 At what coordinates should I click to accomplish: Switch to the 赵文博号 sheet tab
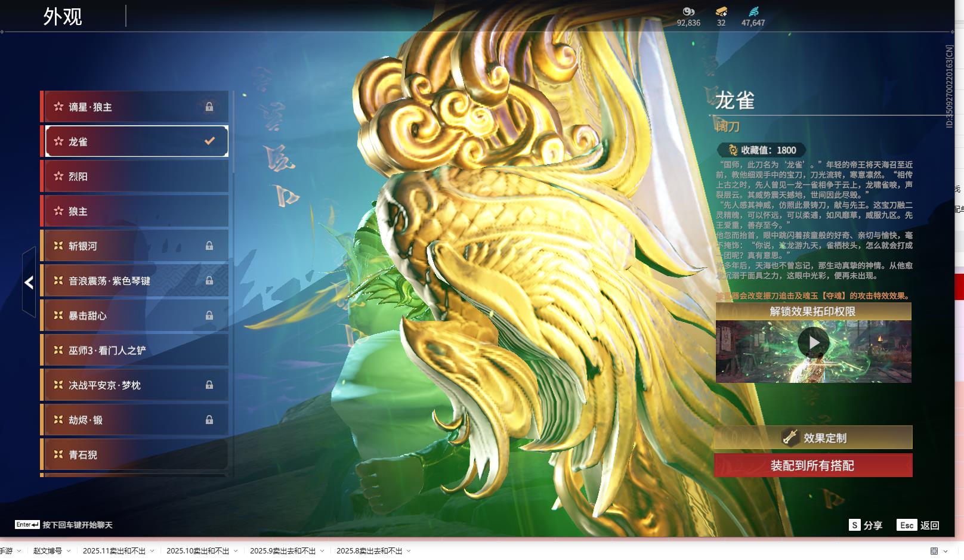[x=48, y=551]
